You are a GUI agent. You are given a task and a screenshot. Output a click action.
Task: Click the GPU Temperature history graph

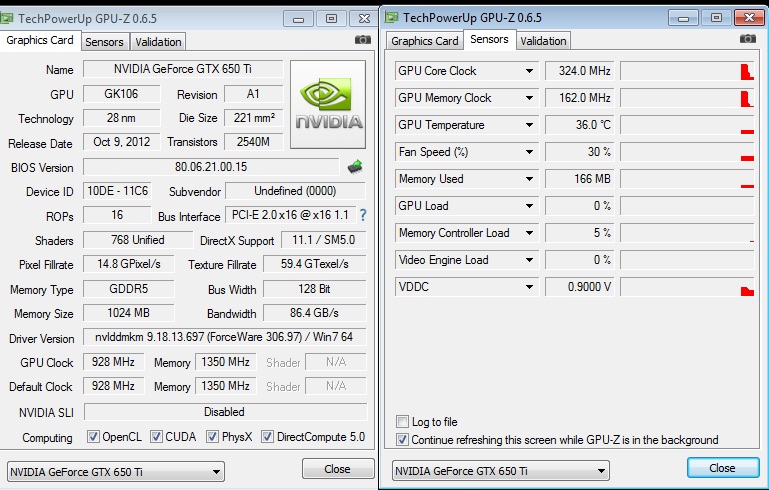(x=687, y=125)
